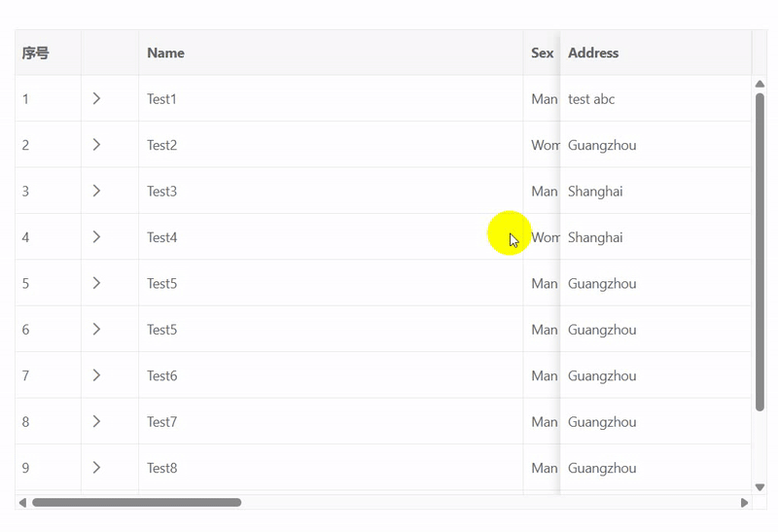This screenshot has height=532, width=778.
Task: Select the test abc address cell
Action: 591,99
